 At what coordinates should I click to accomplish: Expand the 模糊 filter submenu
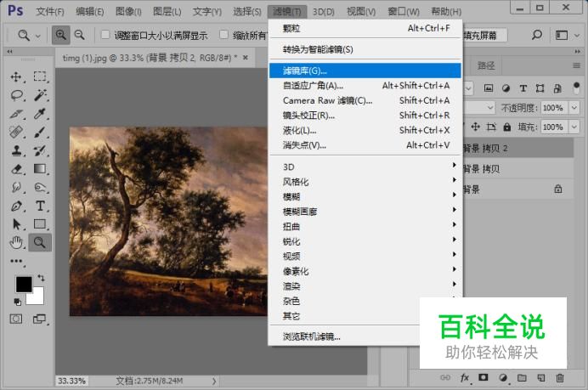365,196
